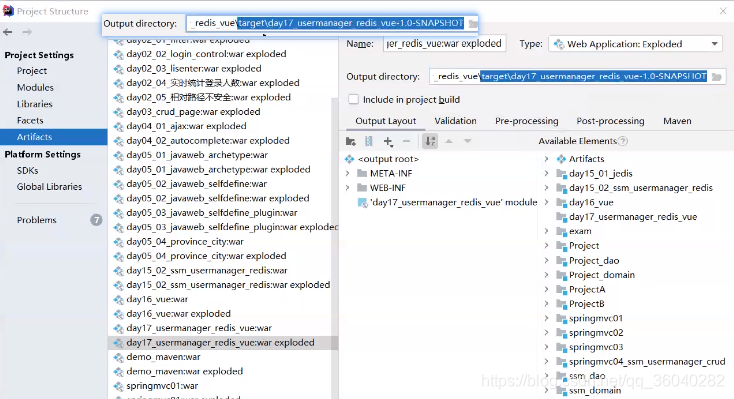Click the day17_usermanager_redis_vue module output icon
Image resolution: width=734 pixels, height=399 pixels.
[362, 202]
